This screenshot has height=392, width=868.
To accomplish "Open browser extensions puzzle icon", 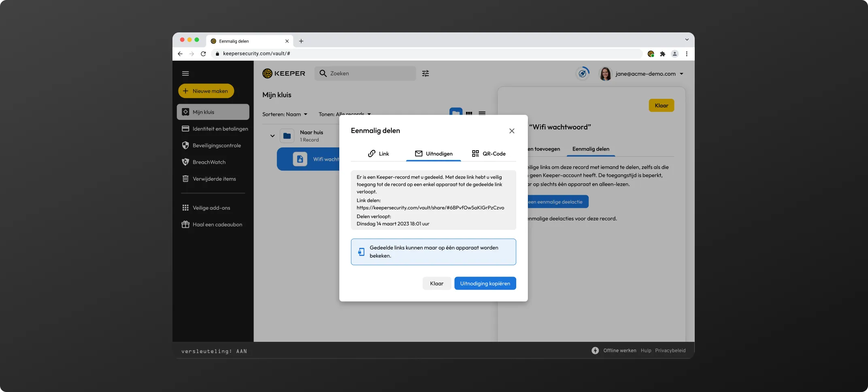I will point(663,54).
